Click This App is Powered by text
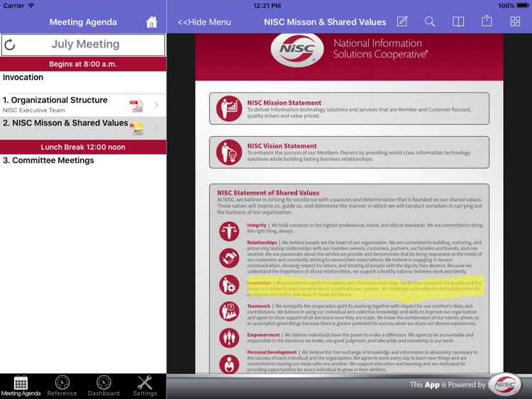The height and width of the screenshot is (399, 532). coord(448,385)
